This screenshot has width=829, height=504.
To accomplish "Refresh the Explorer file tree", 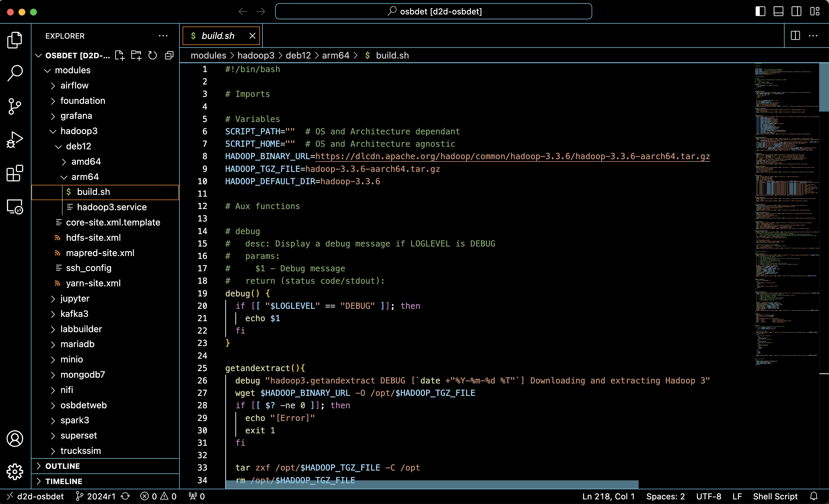I will pos(153,55).
